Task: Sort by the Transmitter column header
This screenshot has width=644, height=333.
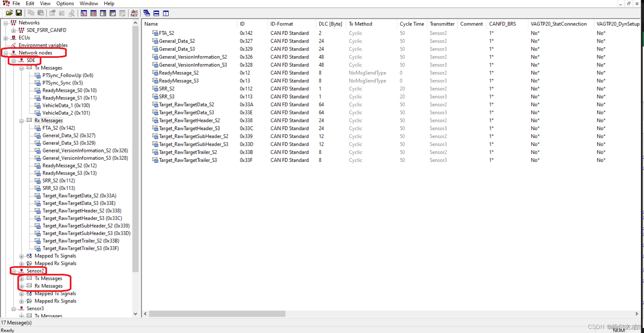Action: coord(442,24)
